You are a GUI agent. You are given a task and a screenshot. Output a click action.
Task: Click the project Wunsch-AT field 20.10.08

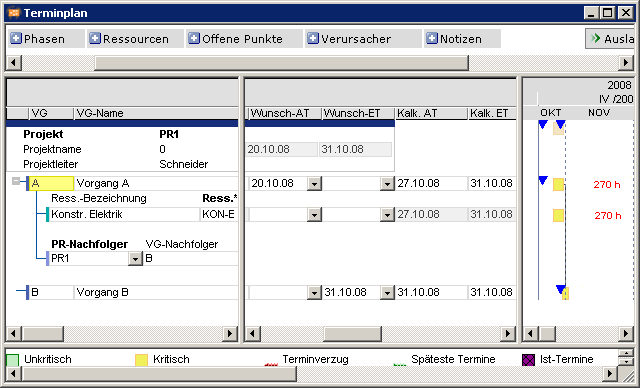point(282,149)
